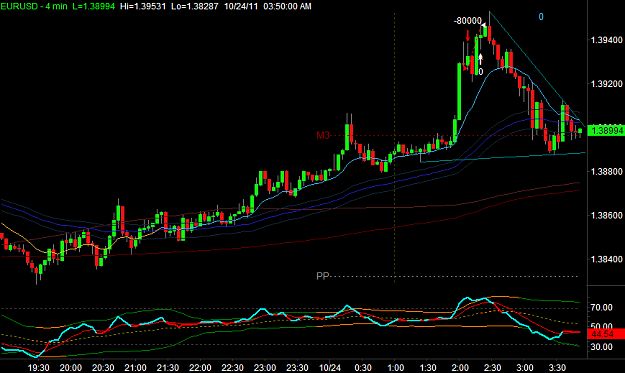Click the 70.00 oscillator level label
The height and width of the screenshot is (373, 625).
(x=601, y=308)
